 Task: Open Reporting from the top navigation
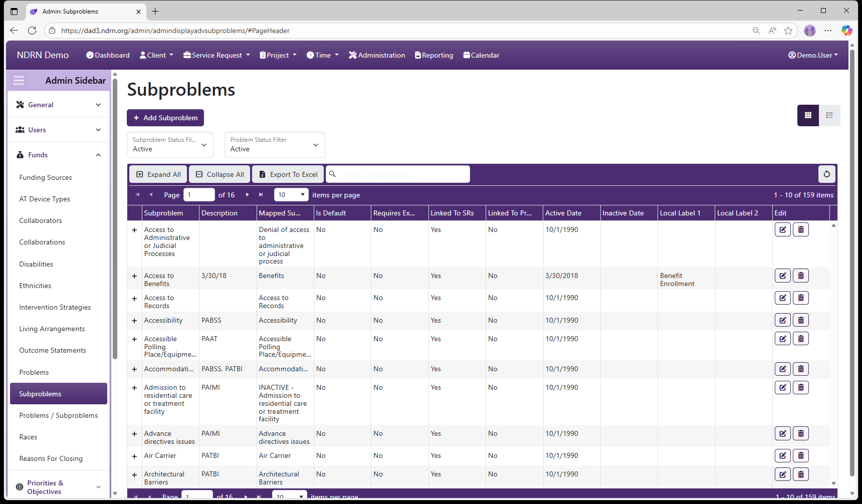click(434, 55)
